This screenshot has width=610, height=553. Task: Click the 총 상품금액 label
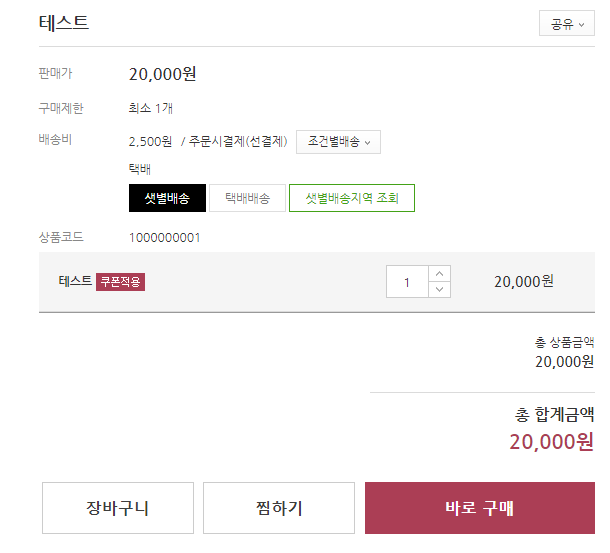pos(564,343)
